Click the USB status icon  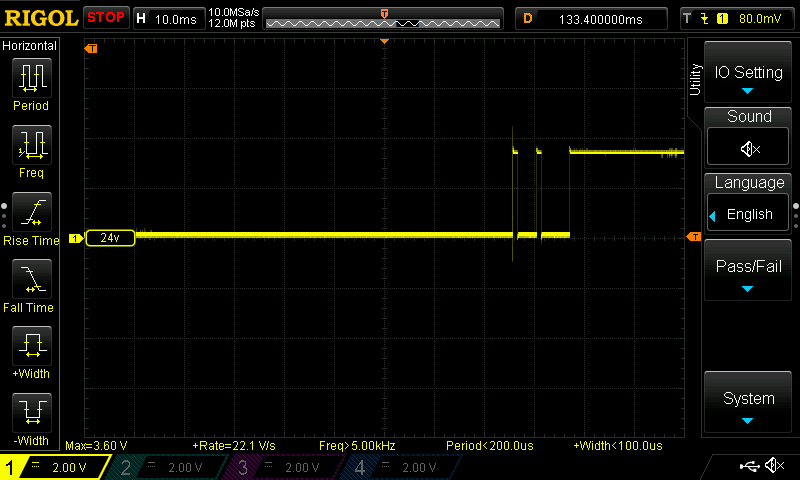[748, 466]
